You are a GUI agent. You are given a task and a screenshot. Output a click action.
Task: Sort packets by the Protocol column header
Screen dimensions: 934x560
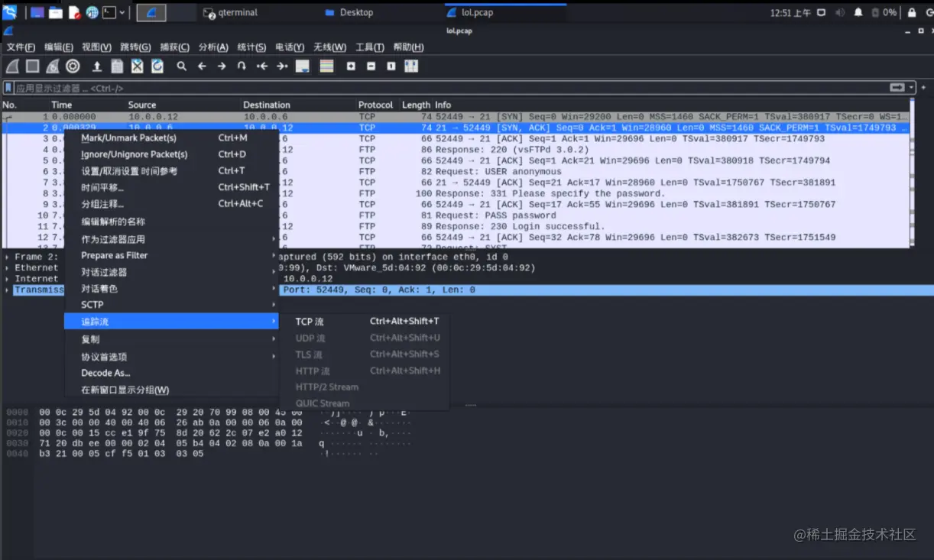[x=375, y=105]
